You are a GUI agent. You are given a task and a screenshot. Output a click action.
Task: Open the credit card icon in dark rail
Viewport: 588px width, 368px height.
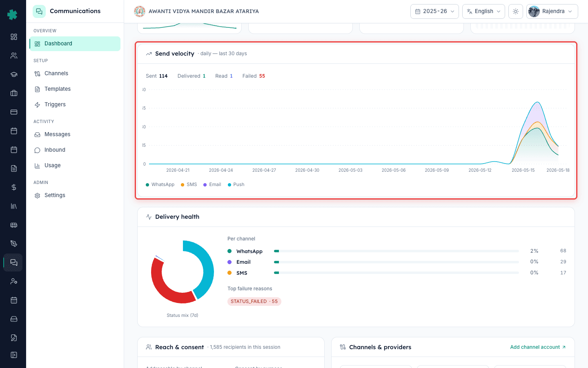click(14, 112)
